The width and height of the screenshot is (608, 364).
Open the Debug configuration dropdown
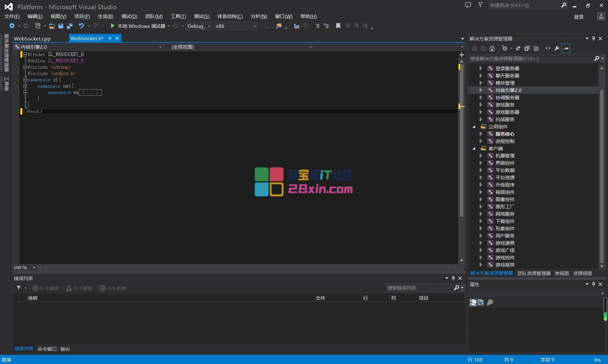[199, 26]
